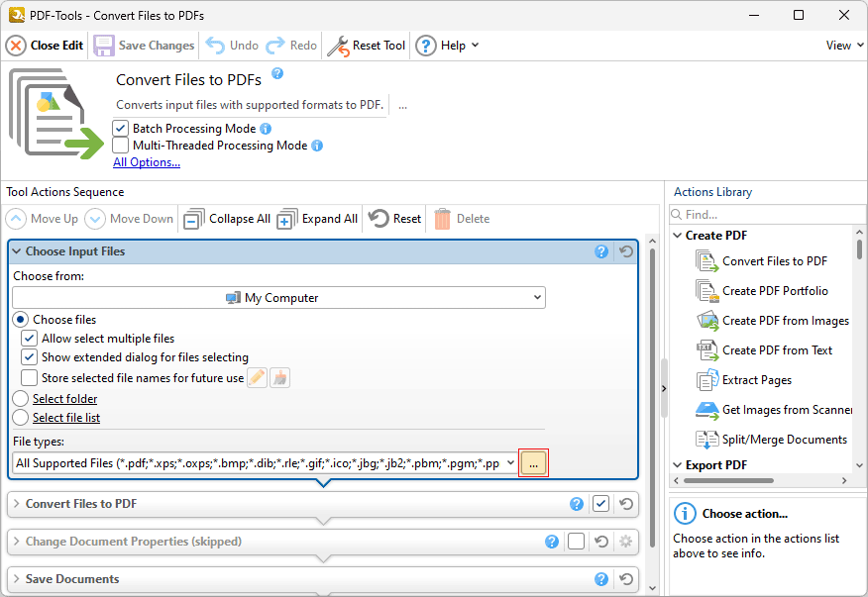Viewport: 868px width, 597px height.
Task: Select the Extract Pages action
Action: 743,380
